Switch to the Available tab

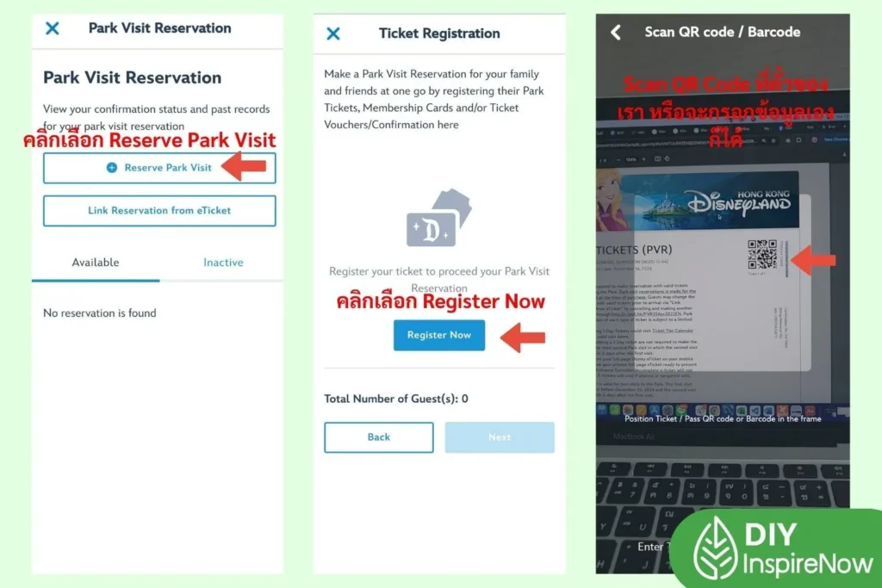[96, 263]
